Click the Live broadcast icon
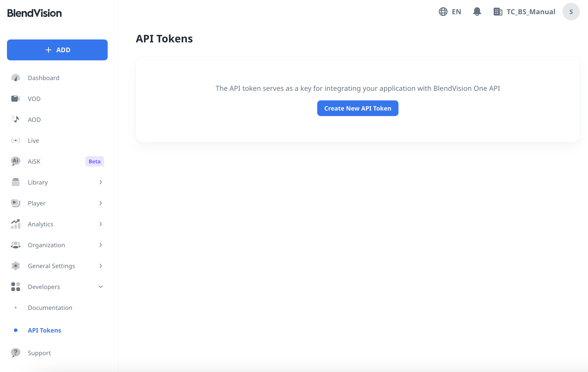 pos(15,140)
